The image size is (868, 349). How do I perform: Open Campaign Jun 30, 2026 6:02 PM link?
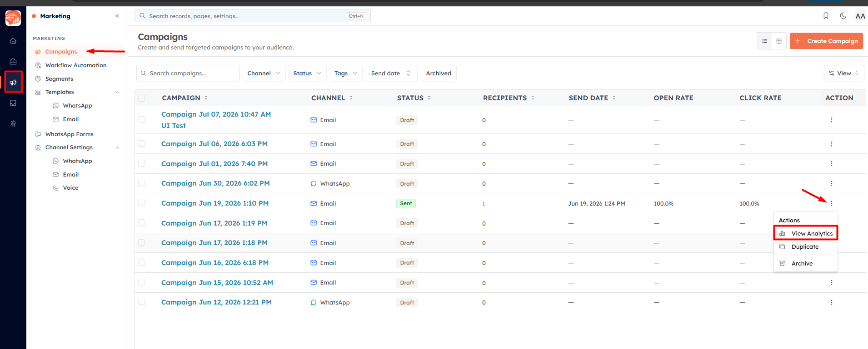click(x=215, y=183)
